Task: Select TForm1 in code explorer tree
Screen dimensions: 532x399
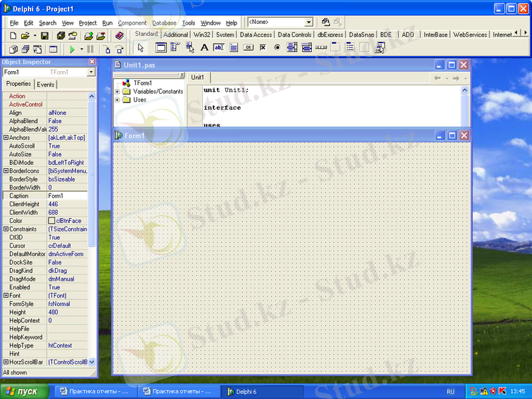Action: 142,83
